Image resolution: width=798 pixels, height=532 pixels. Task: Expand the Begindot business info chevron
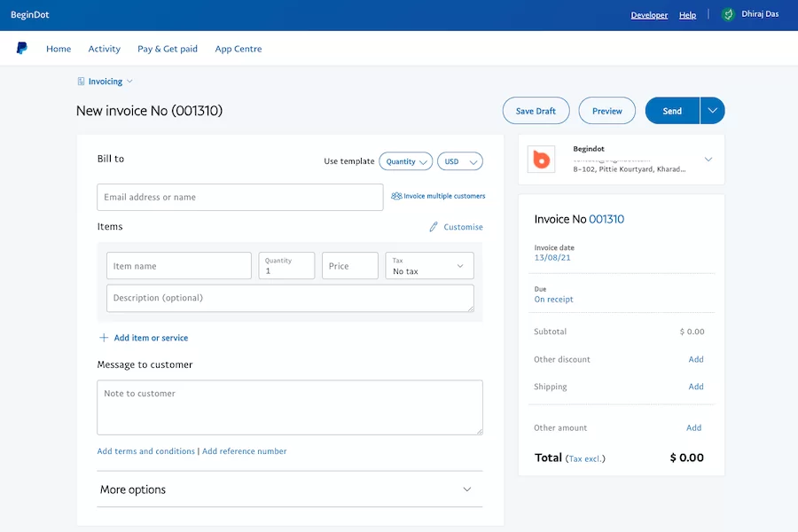click(x=708, y=160)
